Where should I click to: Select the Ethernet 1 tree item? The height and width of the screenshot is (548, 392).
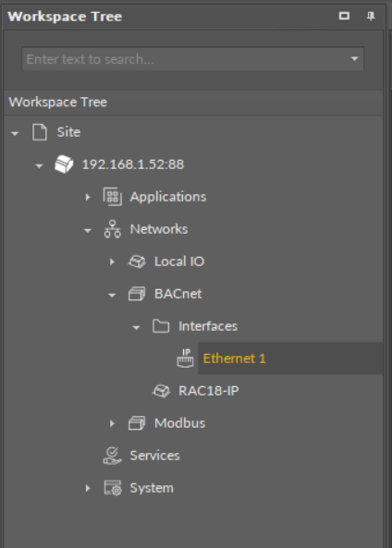click(x=290, y=359)
